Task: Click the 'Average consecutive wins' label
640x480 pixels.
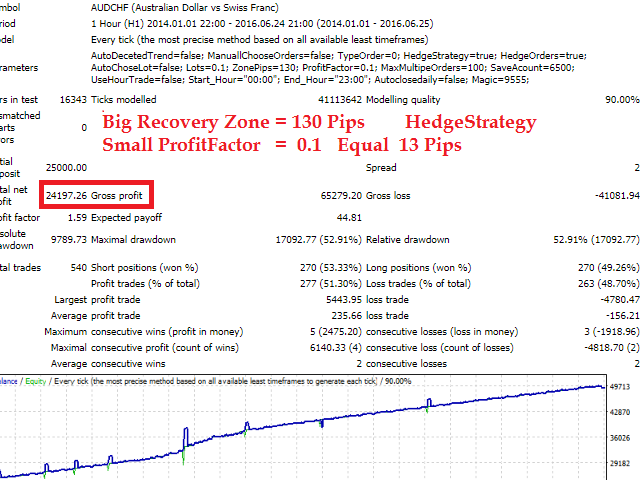Action: coord(108,364)
